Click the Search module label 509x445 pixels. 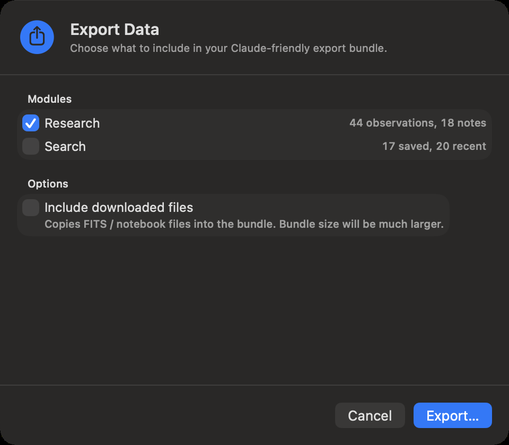pos(65,147)
